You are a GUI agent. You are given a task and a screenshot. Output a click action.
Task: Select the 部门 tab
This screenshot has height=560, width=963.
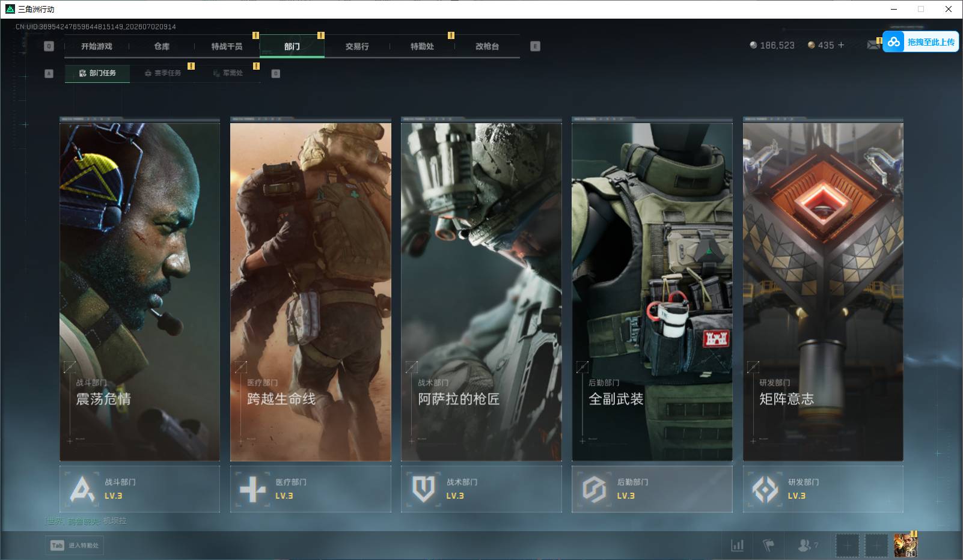[292, 46]
